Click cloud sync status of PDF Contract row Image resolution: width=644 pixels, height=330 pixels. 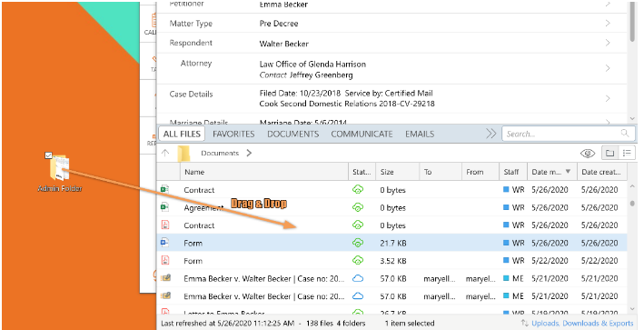click(x=358, y=225)
